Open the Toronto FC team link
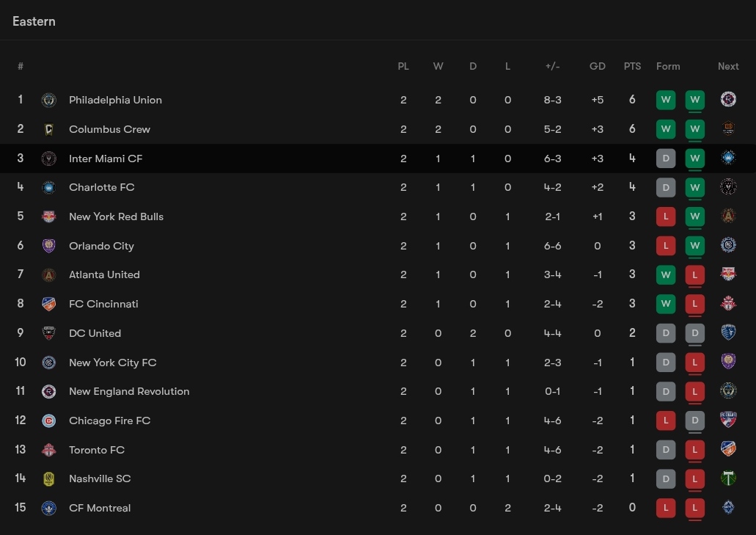This screenshot has width=756, height=535. pyautogui.click(x=97, y=450)
